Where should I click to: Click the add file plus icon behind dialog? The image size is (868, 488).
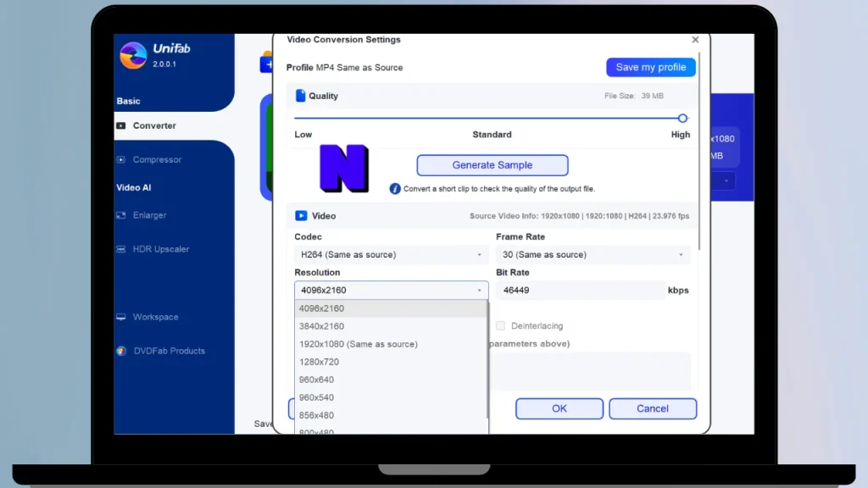[267, 64]
